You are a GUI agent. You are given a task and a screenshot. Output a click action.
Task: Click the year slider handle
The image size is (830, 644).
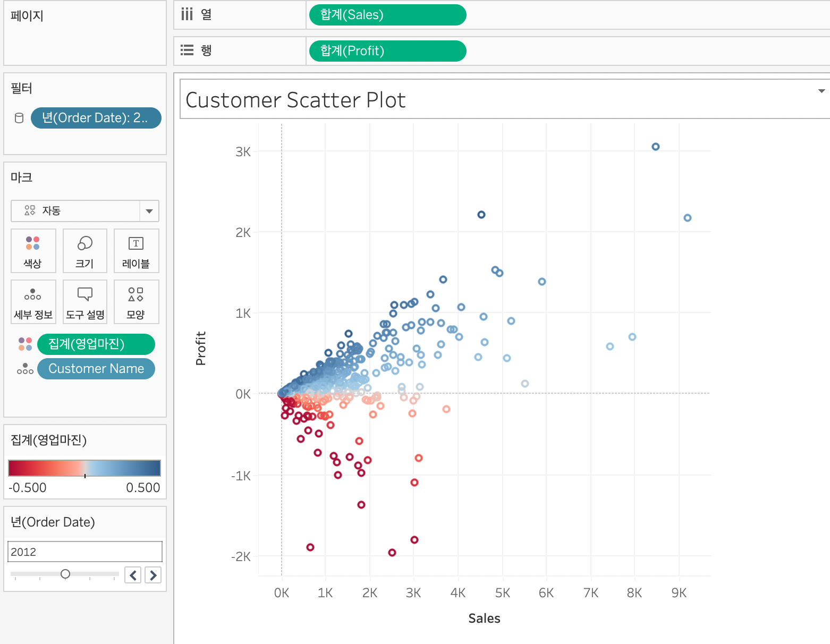pyautogui.click(x=65, y=574)
